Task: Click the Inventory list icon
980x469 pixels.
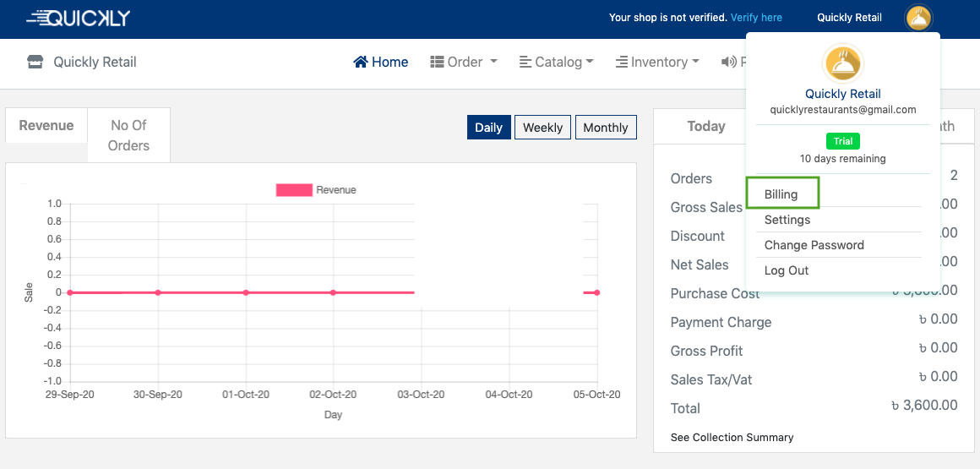Action: (x=621, y=62)
